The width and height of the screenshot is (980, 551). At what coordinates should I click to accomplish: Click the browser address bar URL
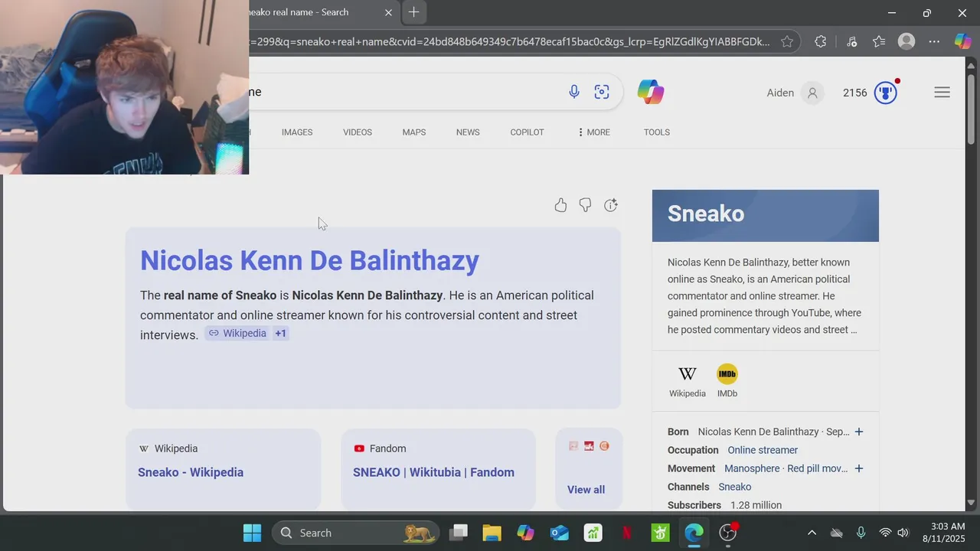[509, 42]
